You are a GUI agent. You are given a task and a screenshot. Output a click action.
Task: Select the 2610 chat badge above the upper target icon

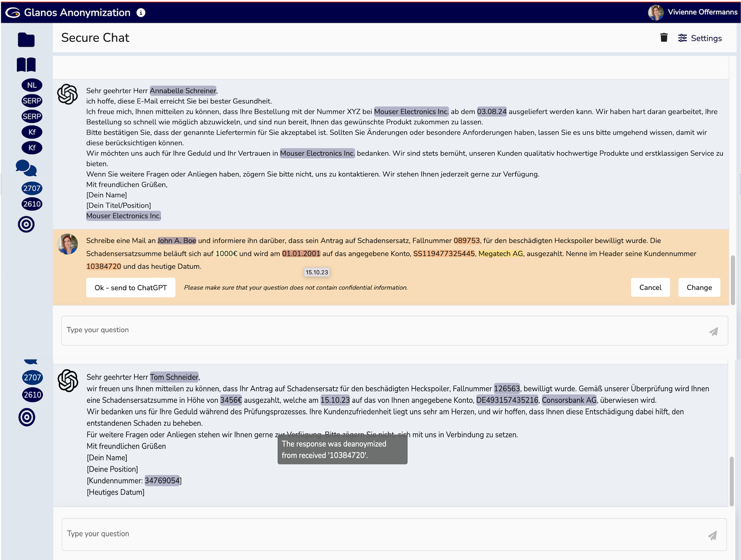(32, 204)
